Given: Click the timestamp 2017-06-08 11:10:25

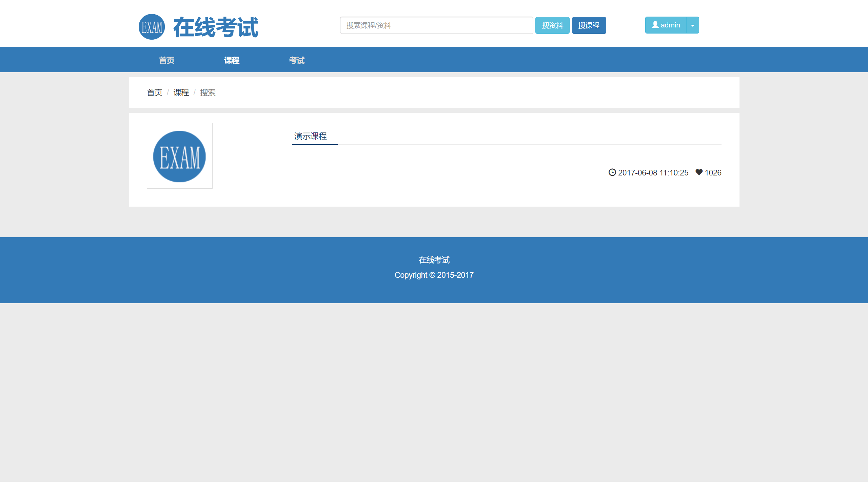Looking at the screenshot, I should click(x=653, y=173).
